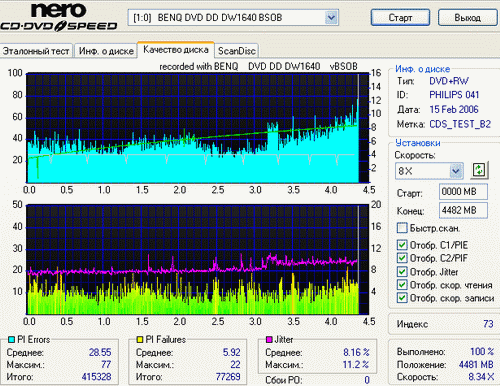Screen dimensions: 500x386
Task: Click the refresh icon next to speed dropdown
Action: click(x=479, y=170)
